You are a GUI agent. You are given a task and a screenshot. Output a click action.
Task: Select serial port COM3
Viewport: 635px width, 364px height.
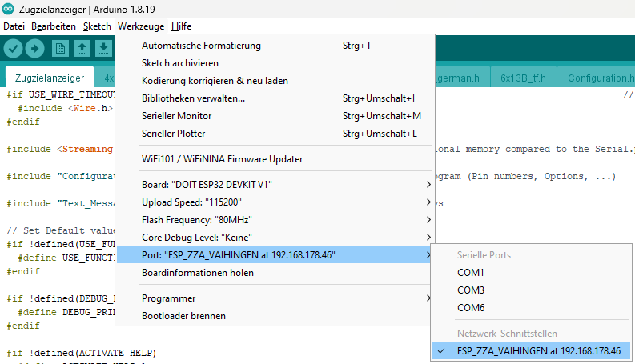click(470, 290)
